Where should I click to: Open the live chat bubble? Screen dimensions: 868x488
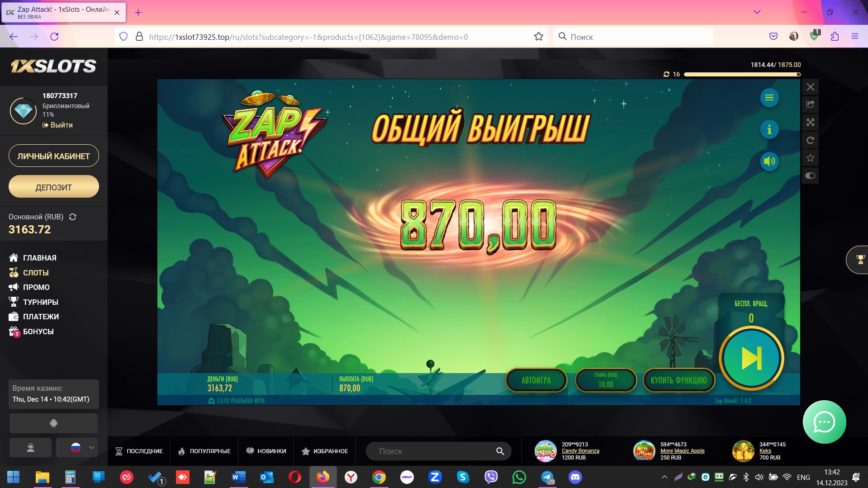point(824,422)
